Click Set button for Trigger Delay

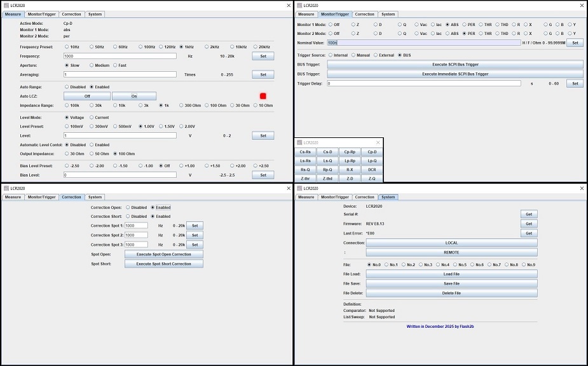(575, 84)
